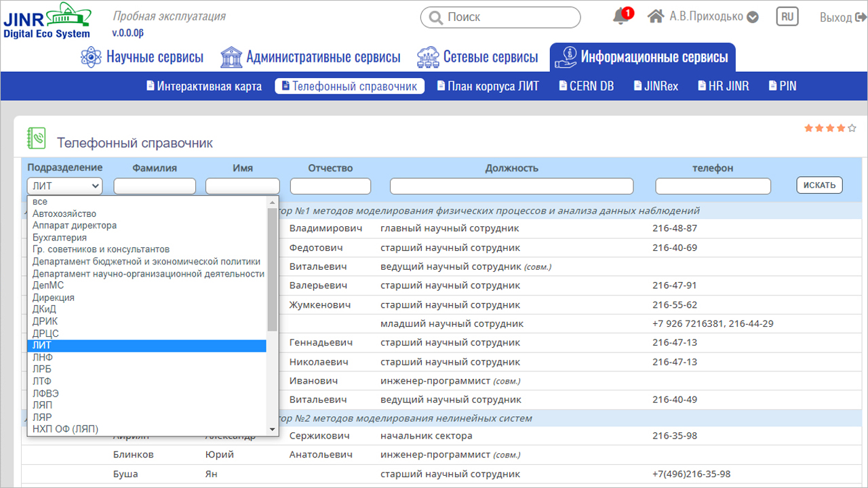Click the logout arrow icon beside Выход

[x=863, y=18]
